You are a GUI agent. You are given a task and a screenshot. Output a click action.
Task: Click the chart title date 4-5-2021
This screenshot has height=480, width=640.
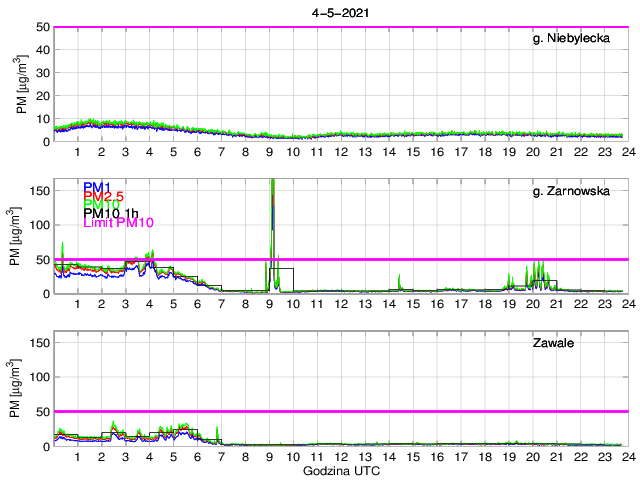tap(340, 13)
